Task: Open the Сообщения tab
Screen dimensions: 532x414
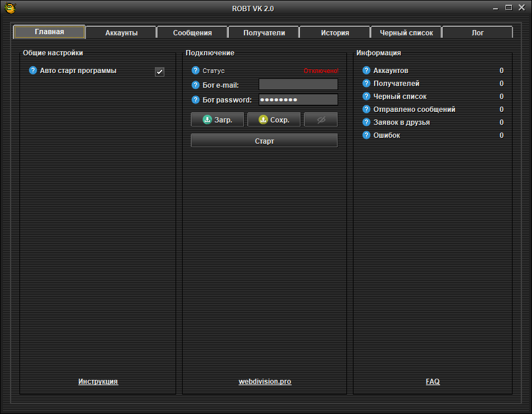Action: coord(192,33)
